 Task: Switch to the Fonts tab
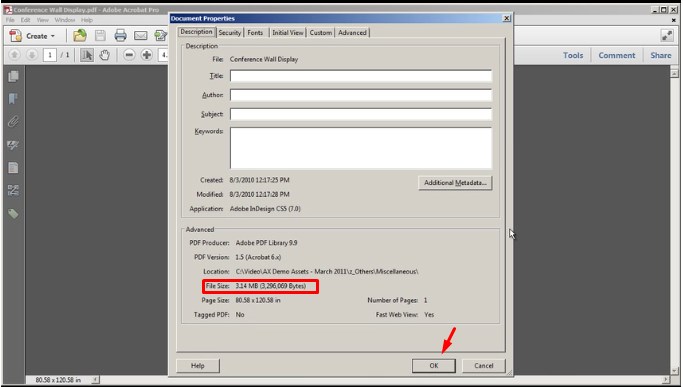pyautogui.click(x=255, y=33)
